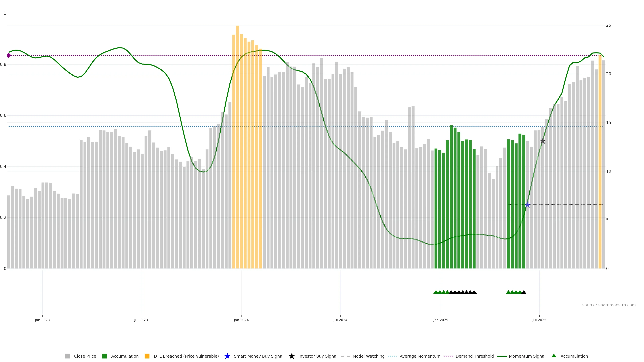This screenshot has width=644, height=362.
Task: Click the grey Close Price legend square
Action: coord(67,356)
